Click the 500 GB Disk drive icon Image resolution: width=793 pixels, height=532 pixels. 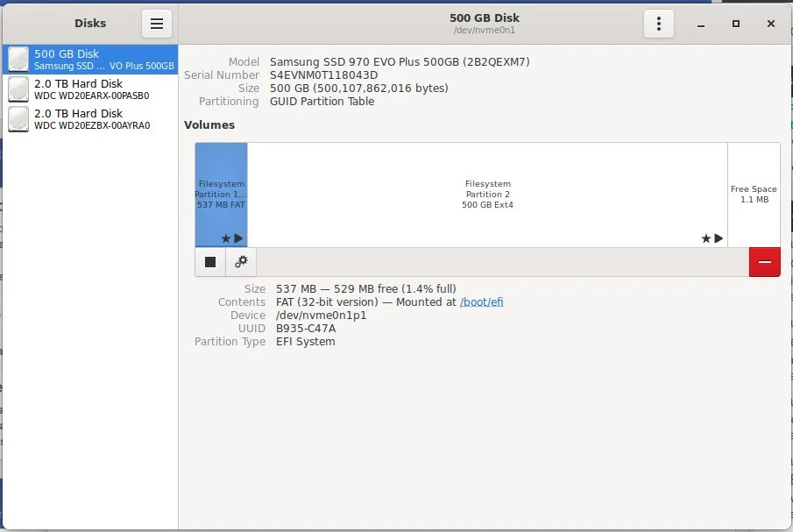pos(18,60)
